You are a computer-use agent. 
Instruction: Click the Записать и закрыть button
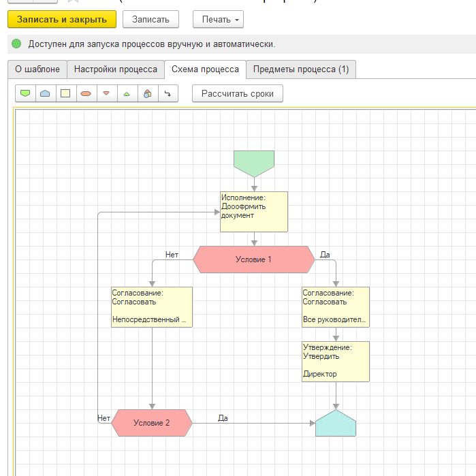click(x=62, y=20)
